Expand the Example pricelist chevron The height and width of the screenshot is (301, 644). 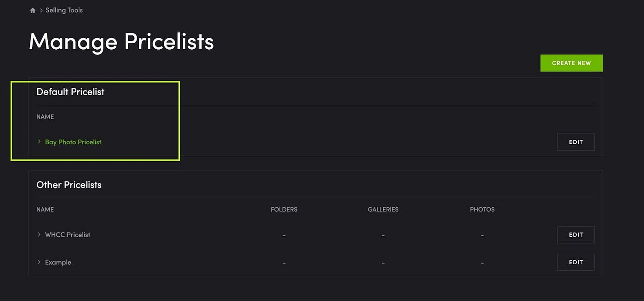point(39,262)
